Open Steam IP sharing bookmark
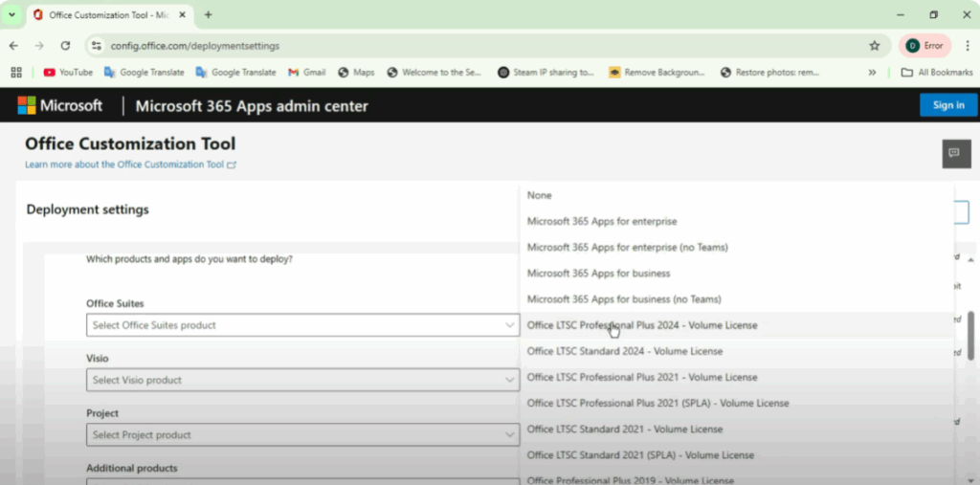 (x=546, y=73)
